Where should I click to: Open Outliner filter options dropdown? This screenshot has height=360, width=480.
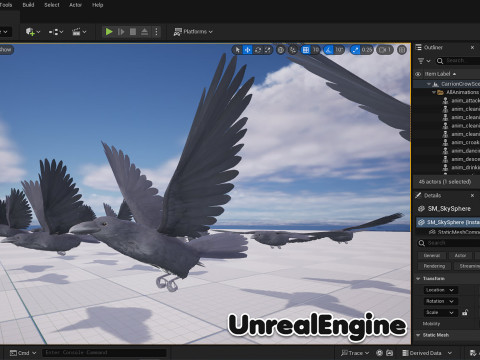[x=424, y=61]
